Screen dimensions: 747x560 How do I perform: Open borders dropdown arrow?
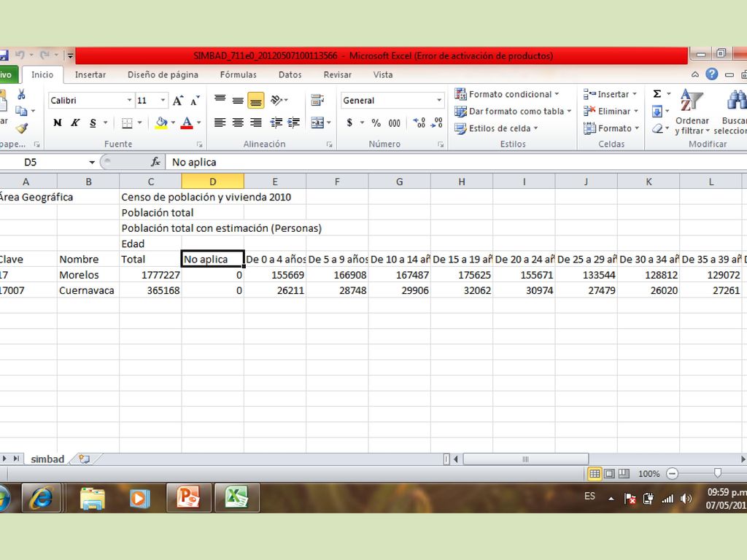coord(139,122)
